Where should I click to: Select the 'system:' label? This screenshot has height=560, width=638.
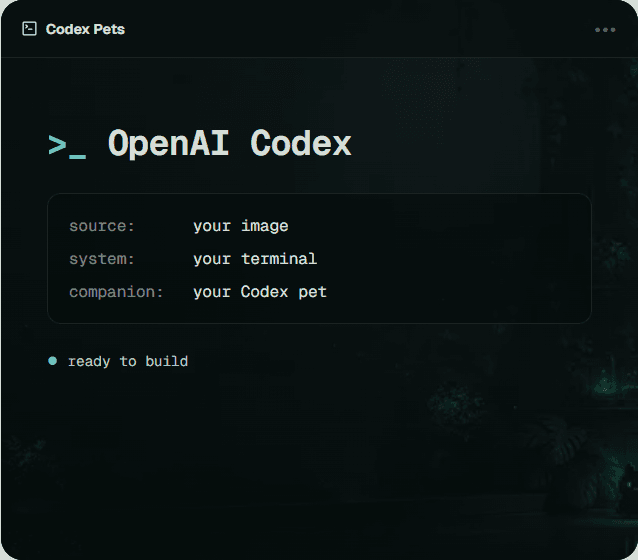point(102,259)
